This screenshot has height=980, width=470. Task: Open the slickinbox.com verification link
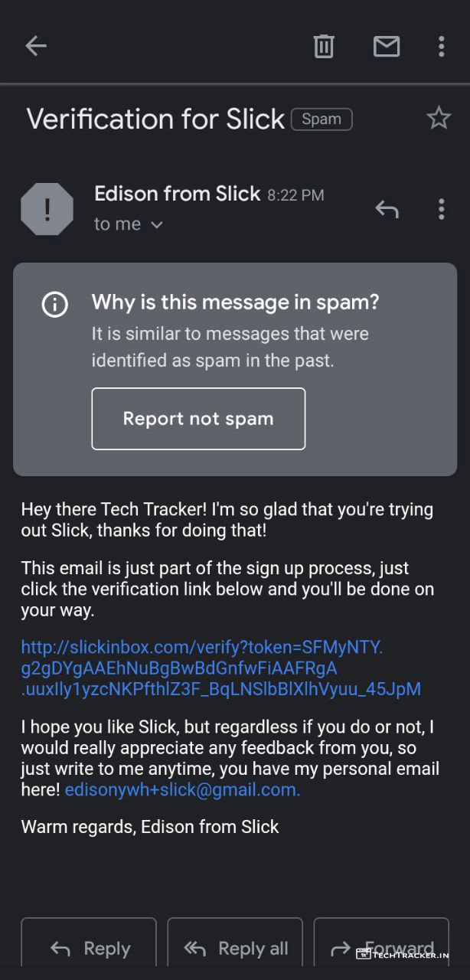[220, 668]
